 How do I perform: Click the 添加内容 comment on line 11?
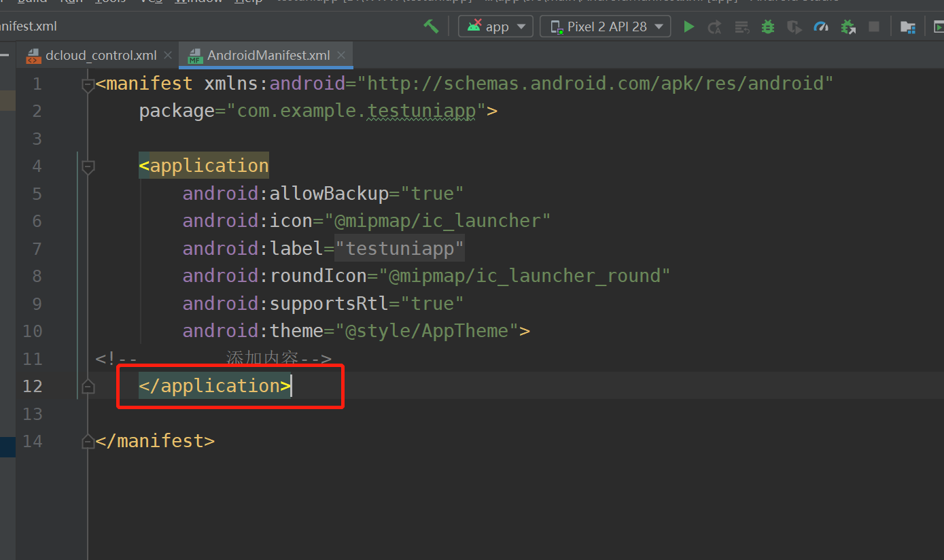262,358
